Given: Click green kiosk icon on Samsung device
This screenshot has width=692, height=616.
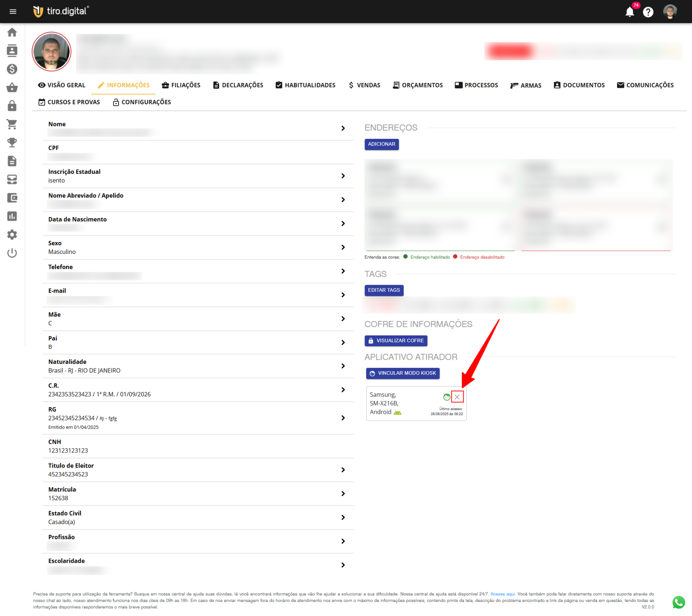Looking at the screenshot, I should click(447, 397).
